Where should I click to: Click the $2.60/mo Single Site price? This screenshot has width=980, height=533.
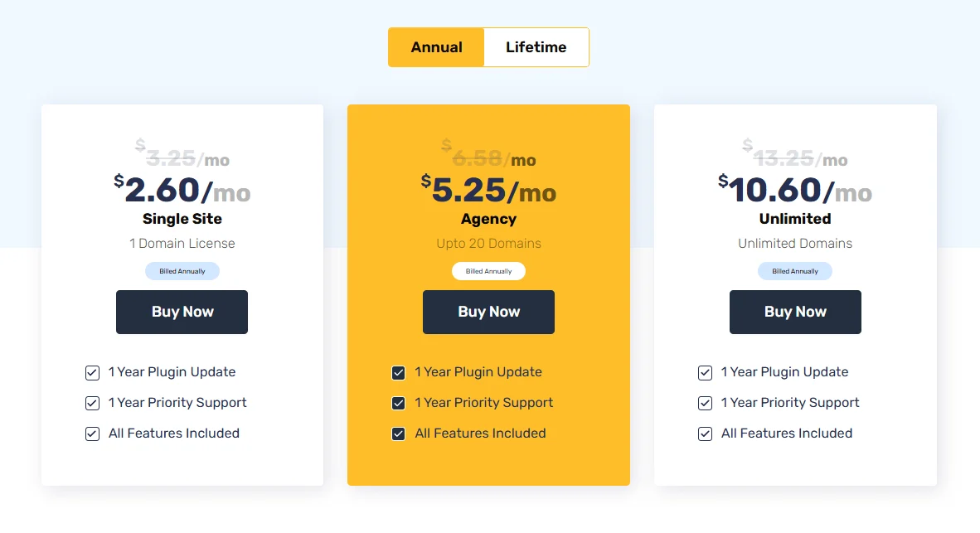pyautogui.click(x=182, y=190)
